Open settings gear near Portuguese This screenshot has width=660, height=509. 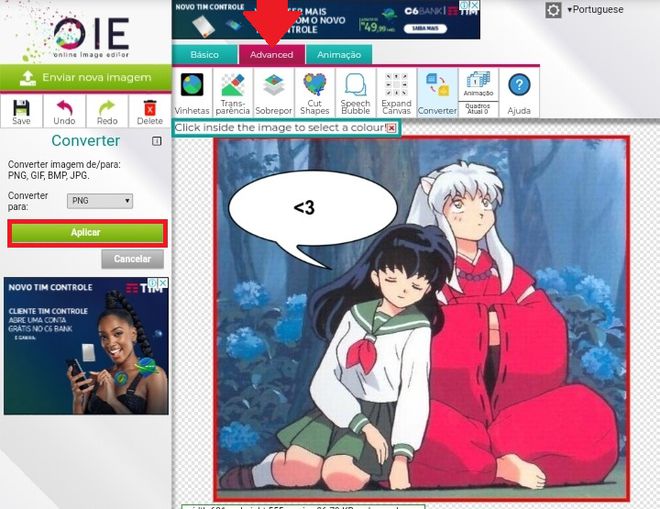(553, 10)
